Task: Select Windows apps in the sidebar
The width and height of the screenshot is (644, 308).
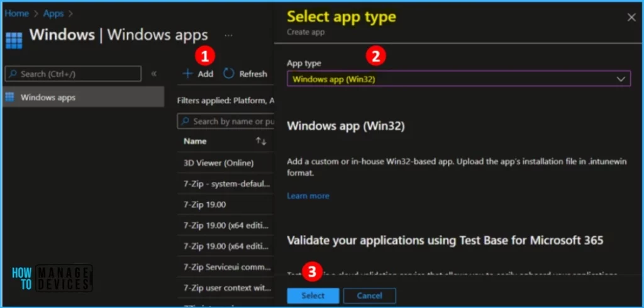Action: coord(84,97)
